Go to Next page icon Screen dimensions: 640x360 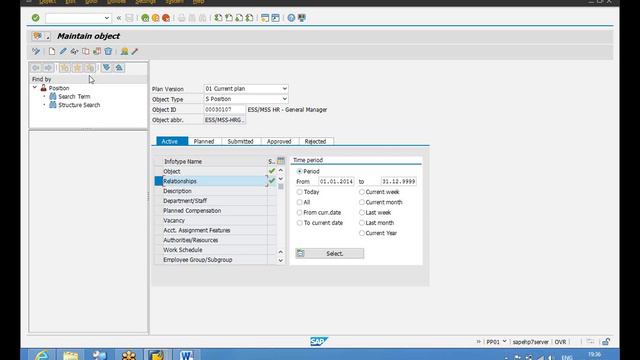[x=239, y=18]
